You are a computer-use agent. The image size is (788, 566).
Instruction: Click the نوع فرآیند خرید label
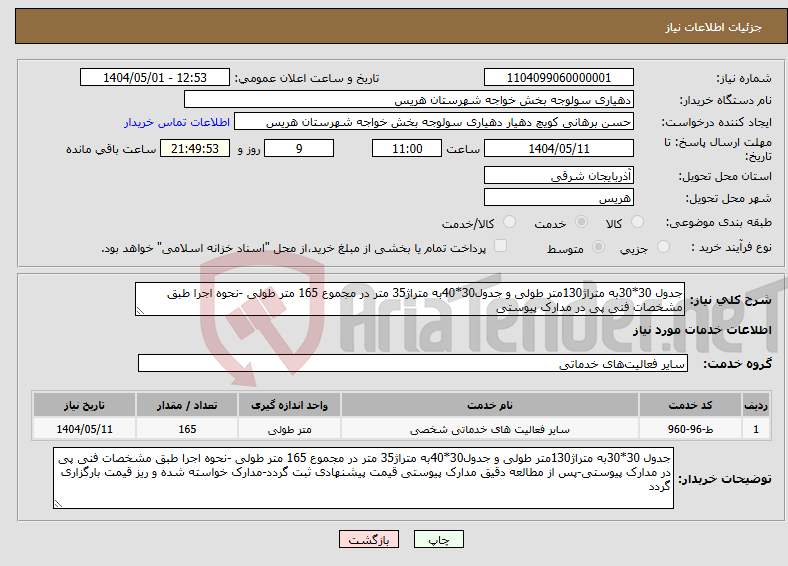pos(732,247)
